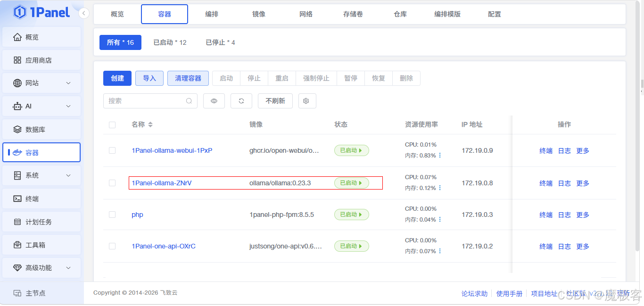Filter by 已停止 * 4 containers
This screenshot has width=644, height=306.
(220, 42)
